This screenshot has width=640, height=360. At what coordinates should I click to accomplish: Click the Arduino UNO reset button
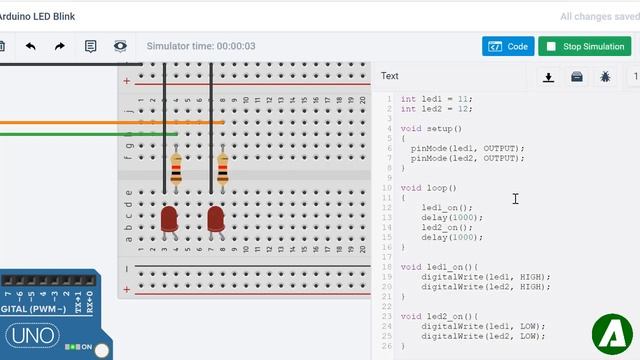102,350
